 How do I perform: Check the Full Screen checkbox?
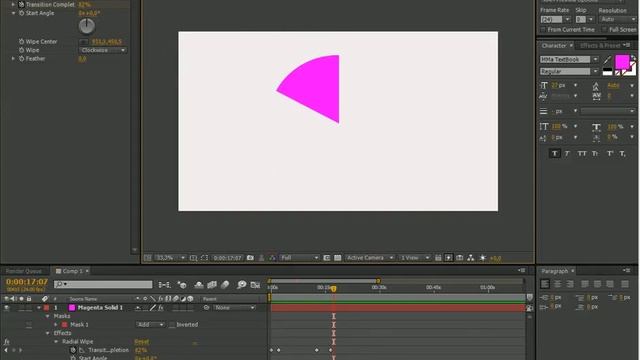[x=604, y=30]
